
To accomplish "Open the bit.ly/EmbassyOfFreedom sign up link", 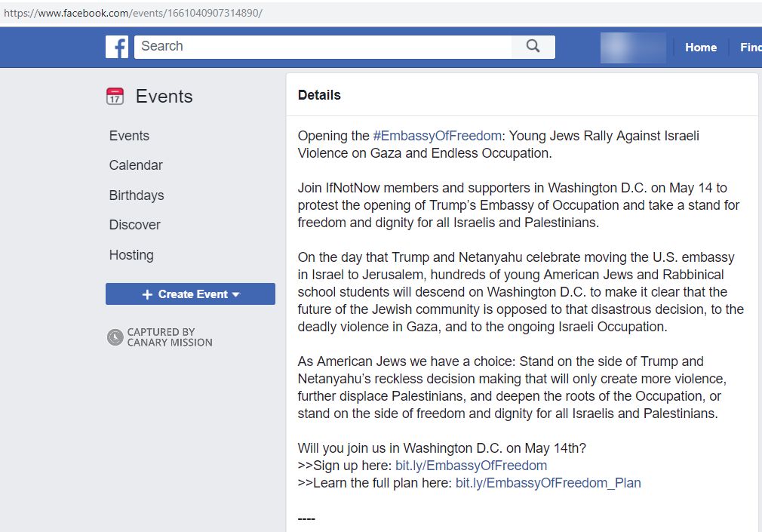I will pos(471,466).
